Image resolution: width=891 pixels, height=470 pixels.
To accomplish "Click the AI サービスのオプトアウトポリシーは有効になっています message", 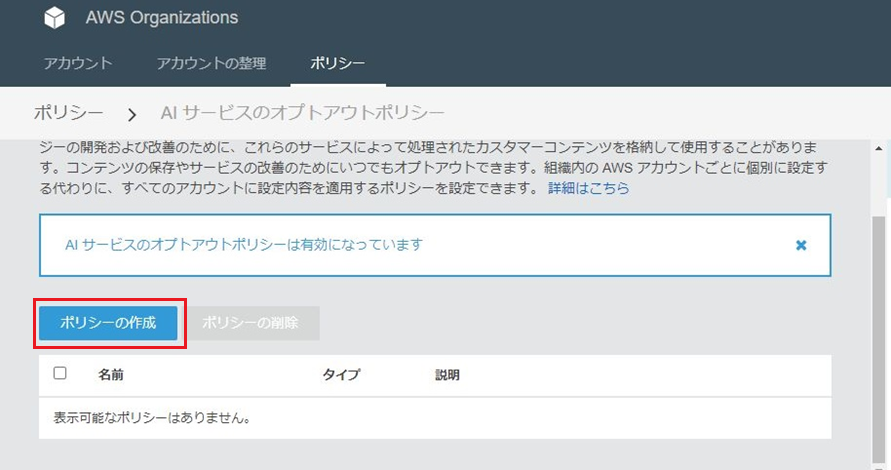I will 244,245.
